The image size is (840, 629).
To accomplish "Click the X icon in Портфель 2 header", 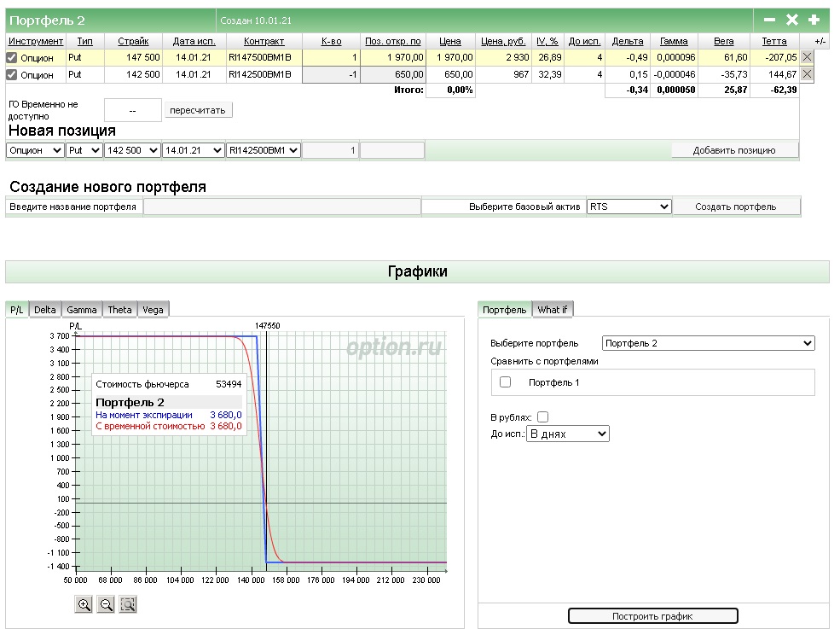I will (791, 20).
